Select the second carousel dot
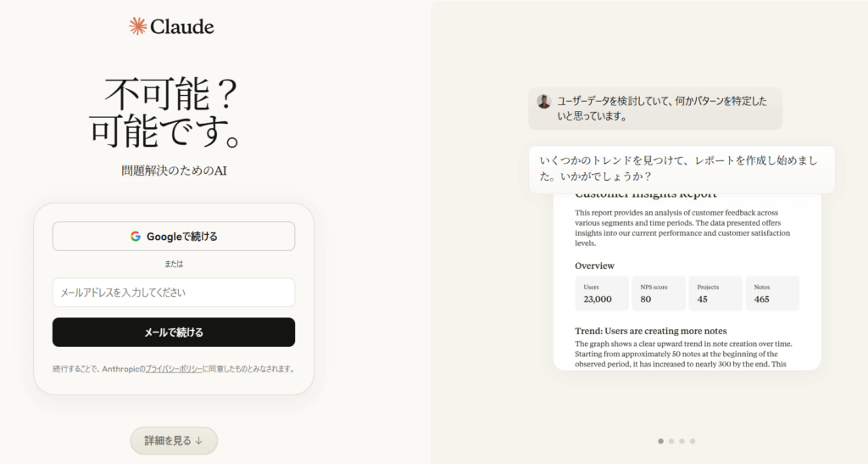 671,441
